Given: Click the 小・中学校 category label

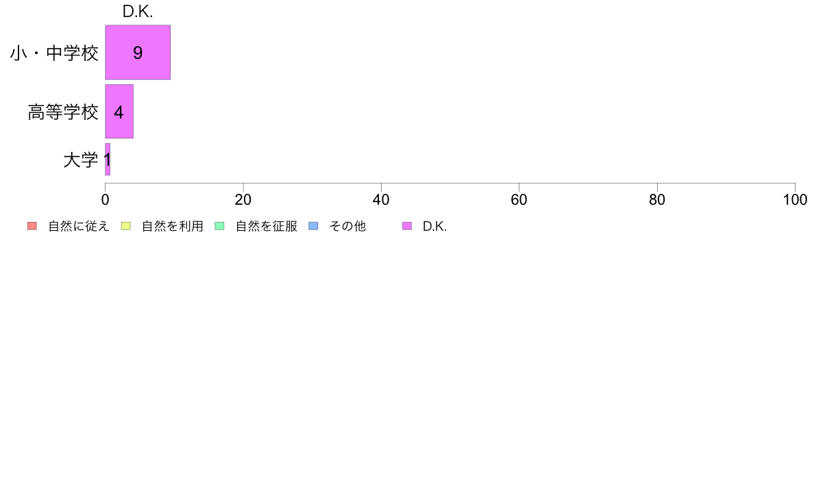Looking at the screenshot, I should point(54,53).
